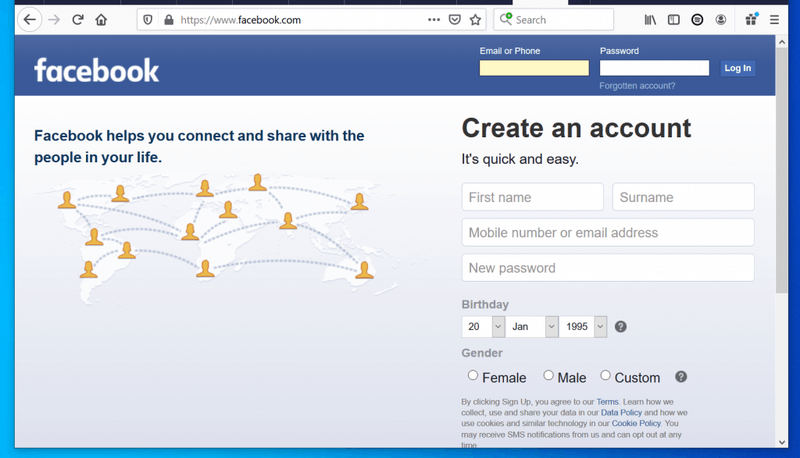Image resolution: width=800 pixels, height=458 pixels.
Task: Open the birthday year dropdown
Action: point(583,327)
